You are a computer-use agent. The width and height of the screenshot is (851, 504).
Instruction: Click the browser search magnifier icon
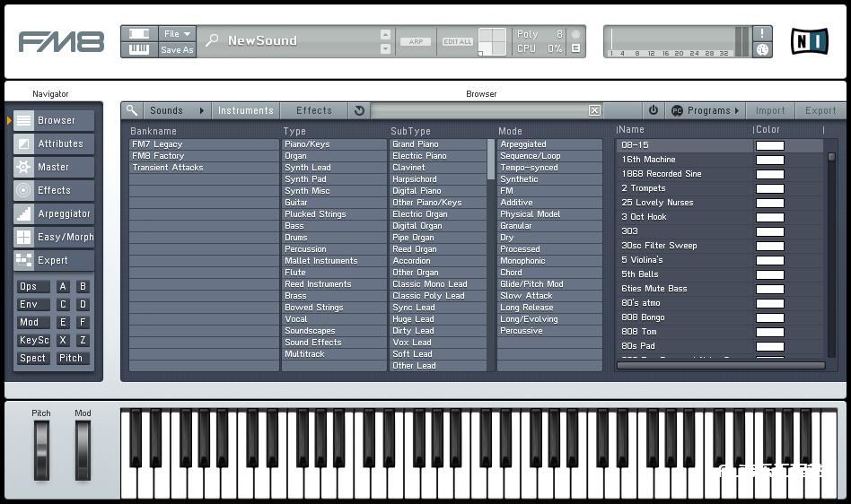[x=132, y=110]
